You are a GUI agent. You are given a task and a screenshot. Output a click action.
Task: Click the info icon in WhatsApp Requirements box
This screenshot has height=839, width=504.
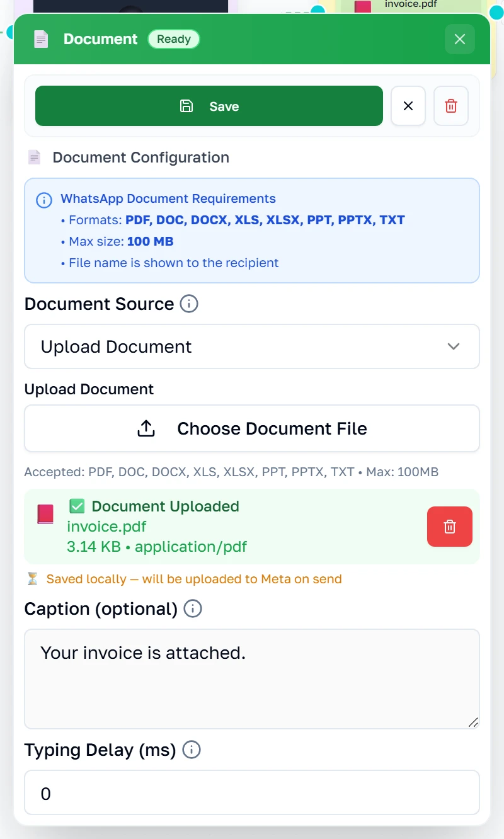click(44, 200)
